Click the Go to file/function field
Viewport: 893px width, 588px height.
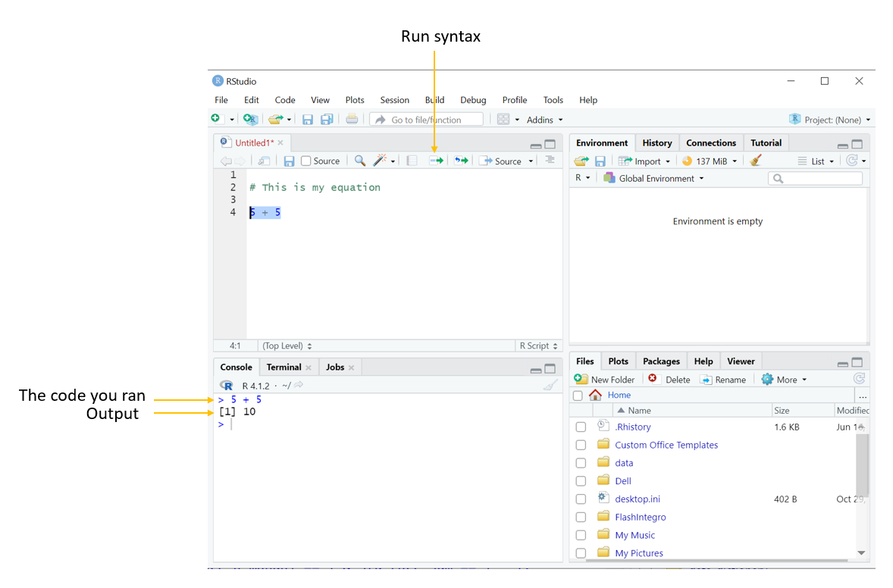pos(426,120)
